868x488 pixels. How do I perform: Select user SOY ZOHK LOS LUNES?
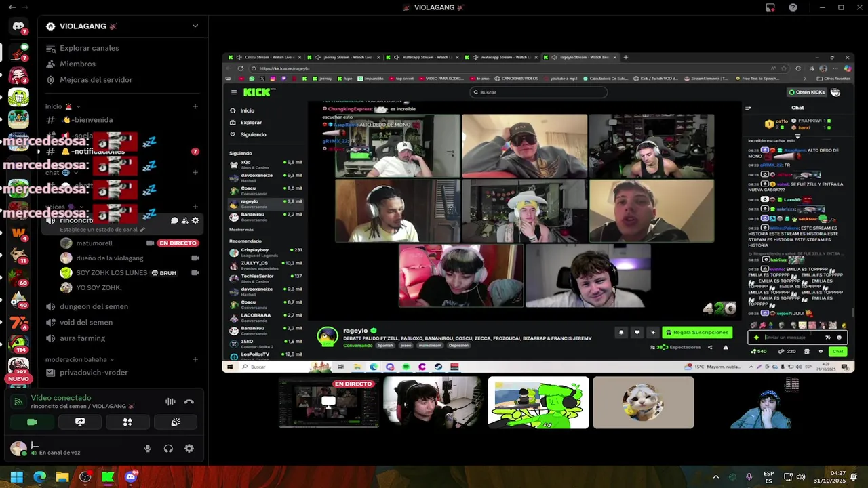pyautogui.click(x=111, y=273)
